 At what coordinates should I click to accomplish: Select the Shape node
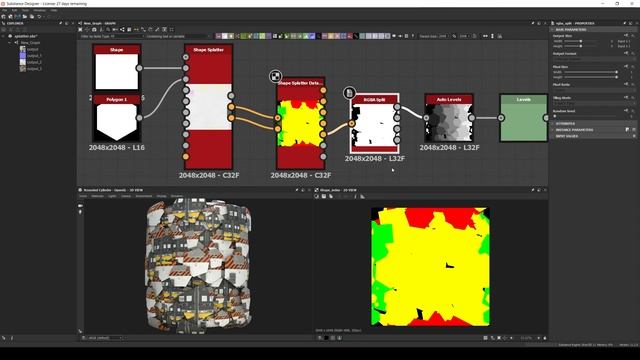pos(117,68)
